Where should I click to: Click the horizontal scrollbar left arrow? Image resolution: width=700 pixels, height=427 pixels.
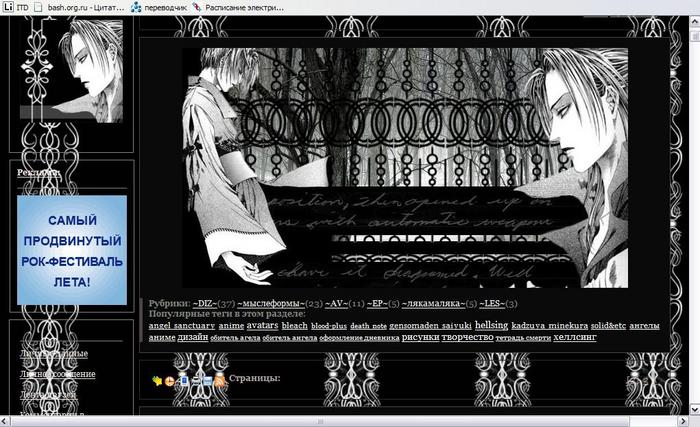pos(4,421)
